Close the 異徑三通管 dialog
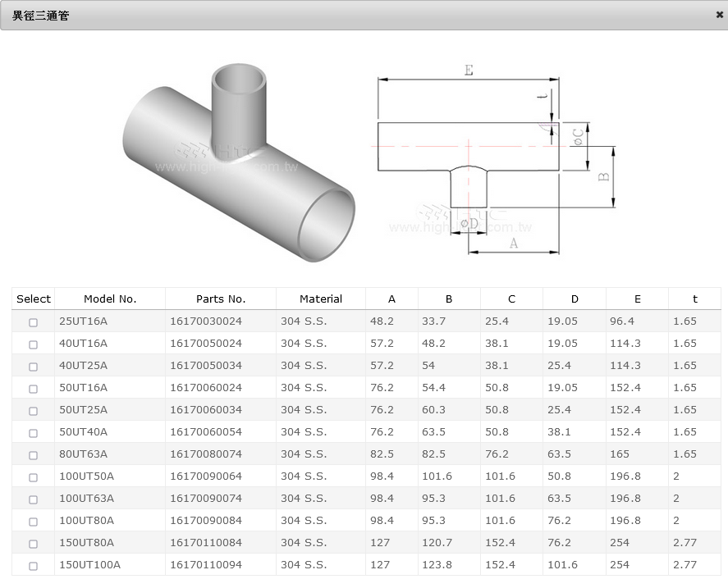This screenshot has height=579, width=728. [719, 15]
